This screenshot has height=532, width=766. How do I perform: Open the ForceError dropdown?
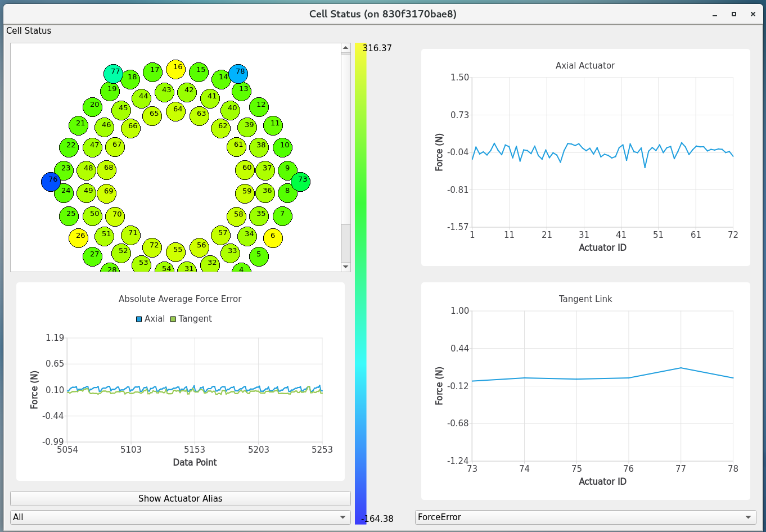click(x=585, y=517)
